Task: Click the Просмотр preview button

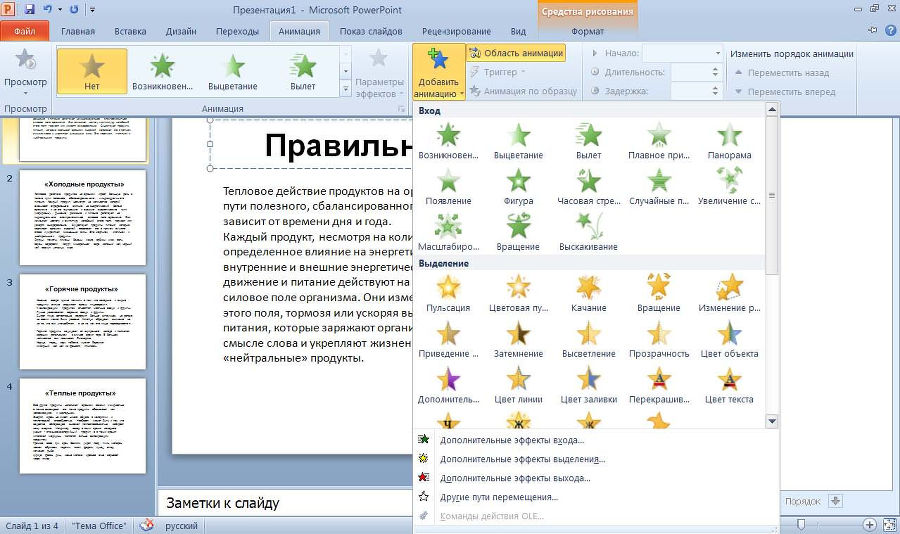Action: click(25, 71)
